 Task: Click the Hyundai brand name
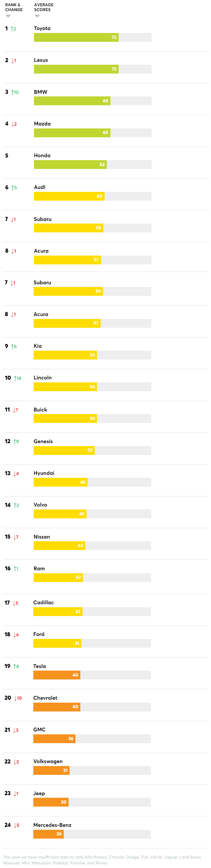(x=44, y=473)
